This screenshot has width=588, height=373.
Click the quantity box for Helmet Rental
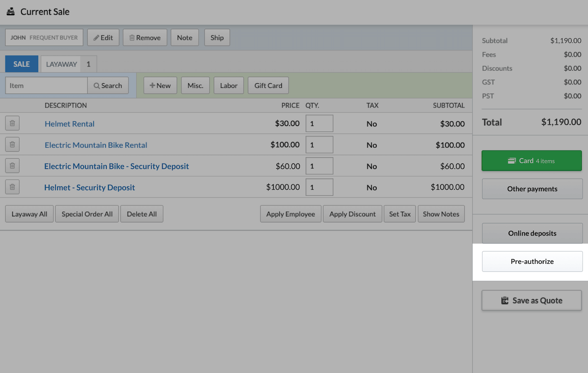(319, 123)
